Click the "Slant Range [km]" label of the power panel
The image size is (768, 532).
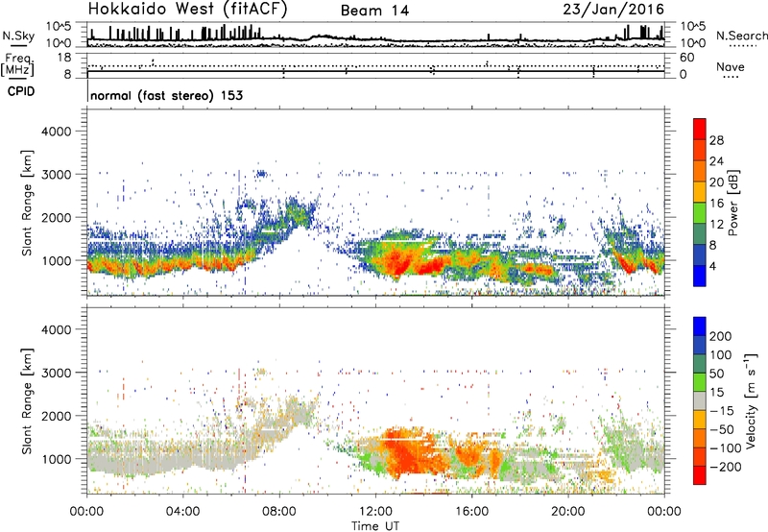pyautogui.click(x=27, y=203)
